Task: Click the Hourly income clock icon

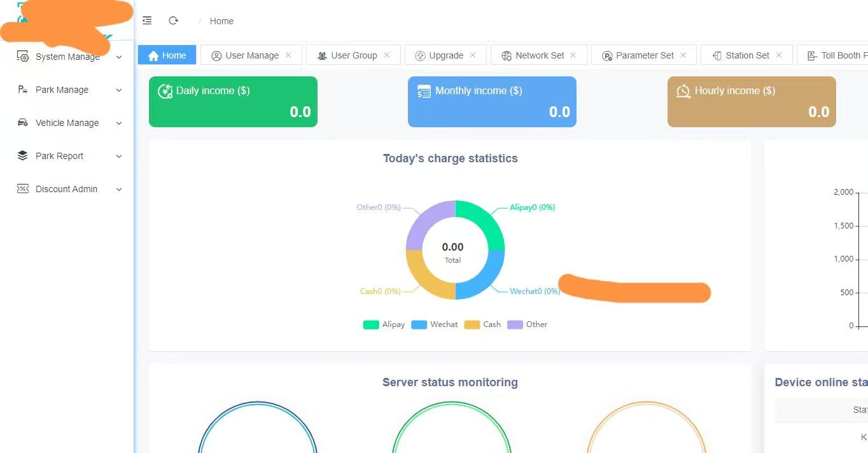Action: (683, 91)
